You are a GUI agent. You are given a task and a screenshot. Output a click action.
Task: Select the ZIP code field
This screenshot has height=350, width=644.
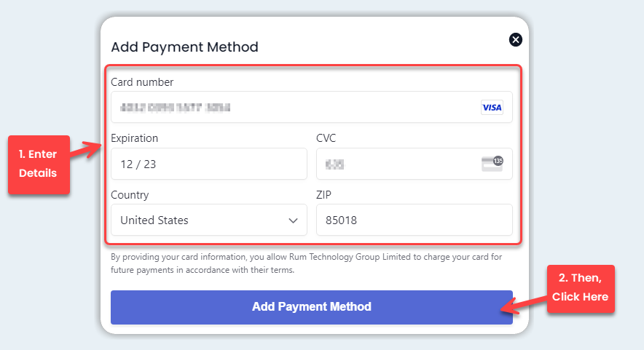(414, 220)
